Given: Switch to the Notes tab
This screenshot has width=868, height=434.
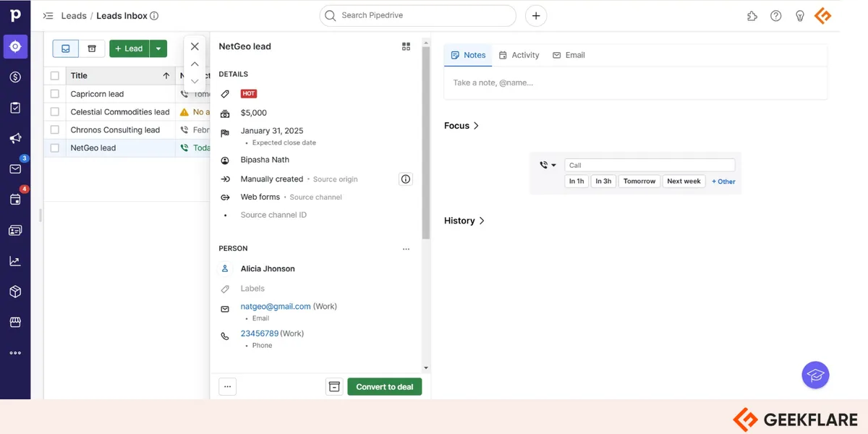Looking at the screenshot, I should pyautogui.click(x=468, y=55).
